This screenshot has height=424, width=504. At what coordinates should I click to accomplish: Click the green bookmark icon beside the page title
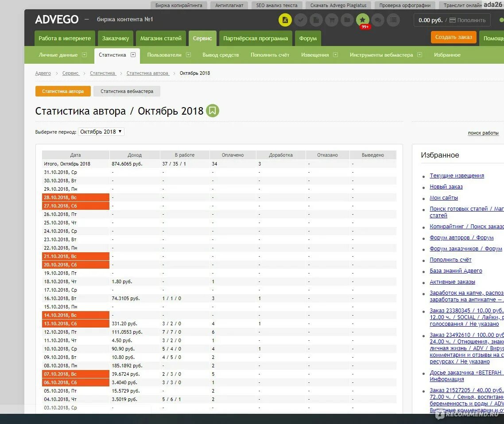[213, 111]
